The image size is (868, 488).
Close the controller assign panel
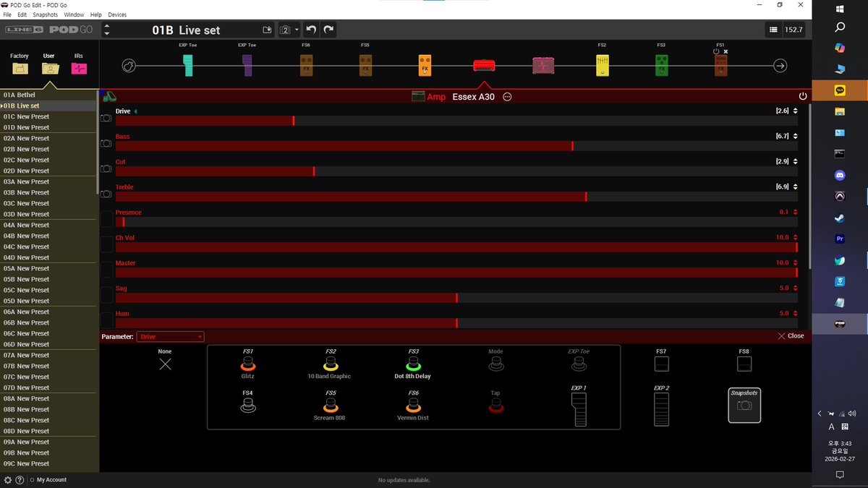point(791,336)
